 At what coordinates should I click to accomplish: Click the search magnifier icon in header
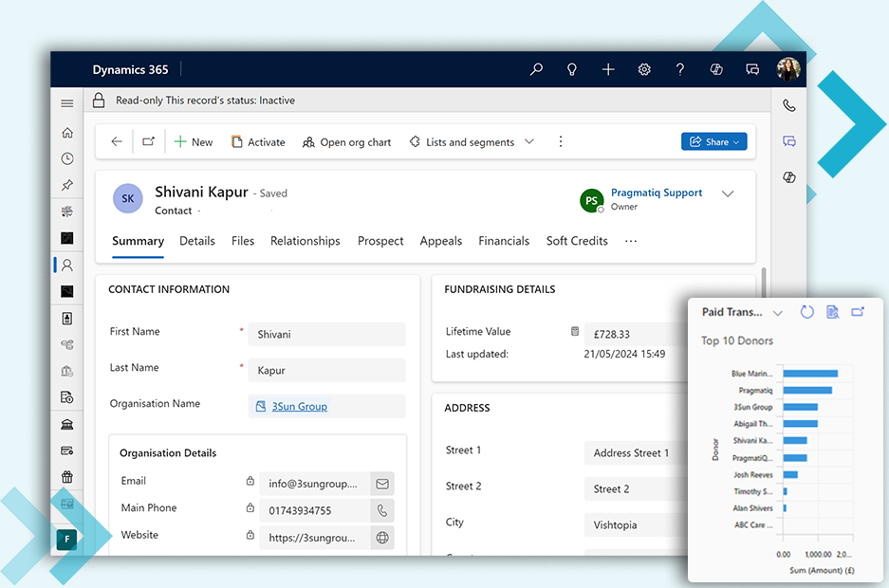[536, 69]
